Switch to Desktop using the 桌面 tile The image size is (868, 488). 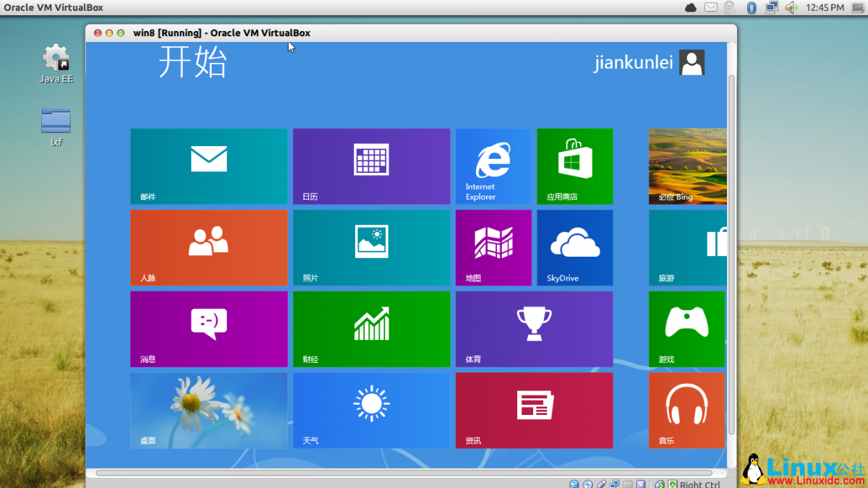(208, 410)
